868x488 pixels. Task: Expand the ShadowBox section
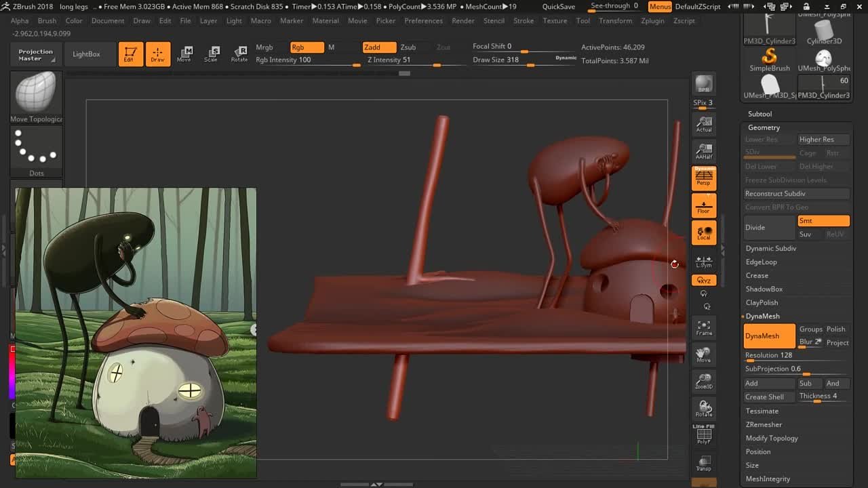point(764,289)
